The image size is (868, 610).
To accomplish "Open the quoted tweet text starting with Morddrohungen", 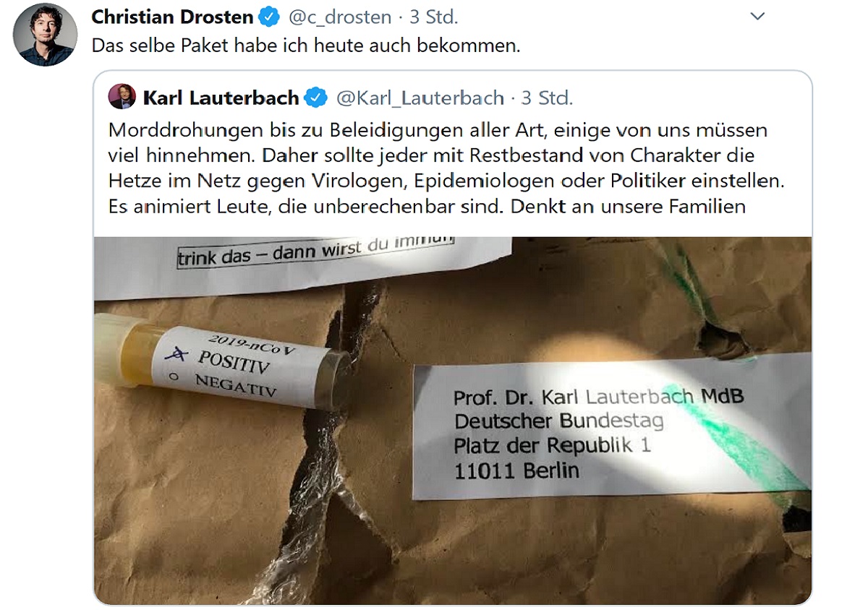I will (x=446, y=168).
